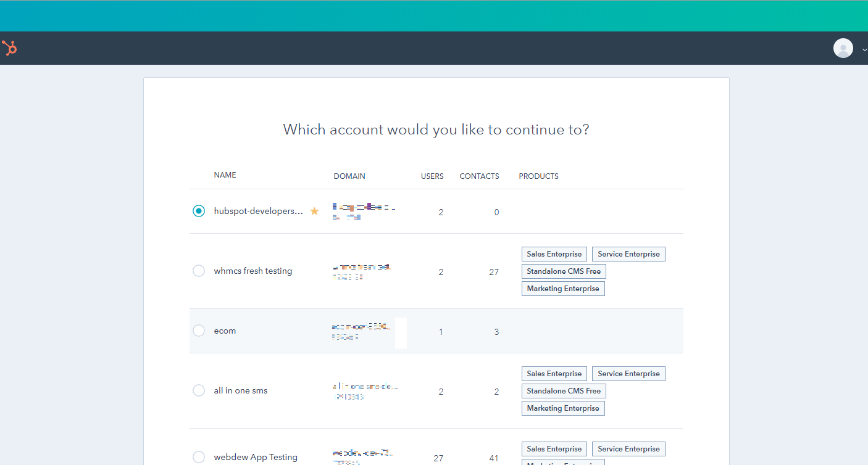The image size is (868, 465).
Task: Click the all in one sms account name
Action: [241, 390]
